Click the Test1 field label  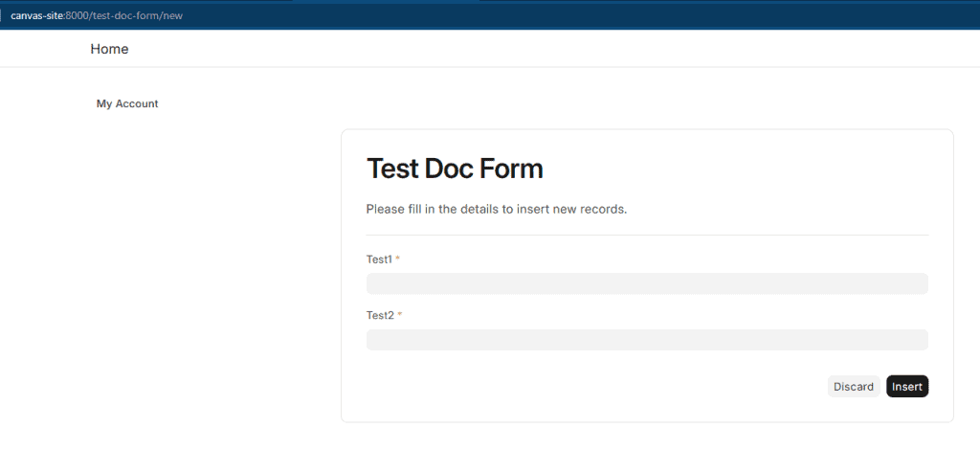coord(379,259)
